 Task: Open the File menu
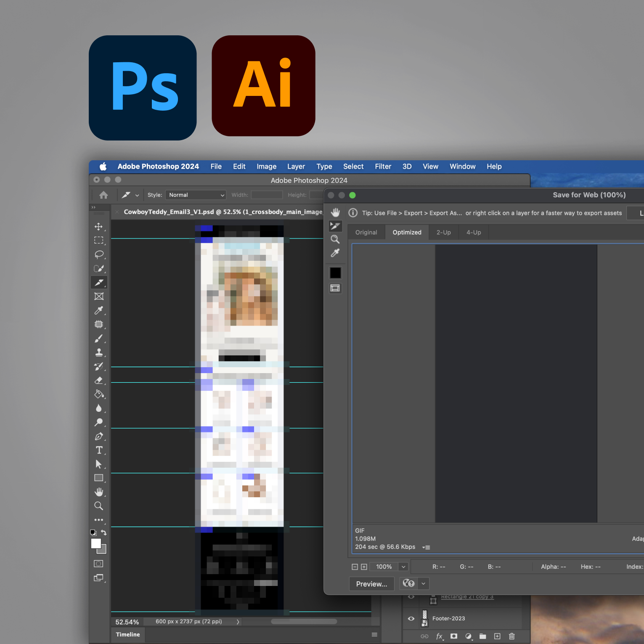pos(216,167)
